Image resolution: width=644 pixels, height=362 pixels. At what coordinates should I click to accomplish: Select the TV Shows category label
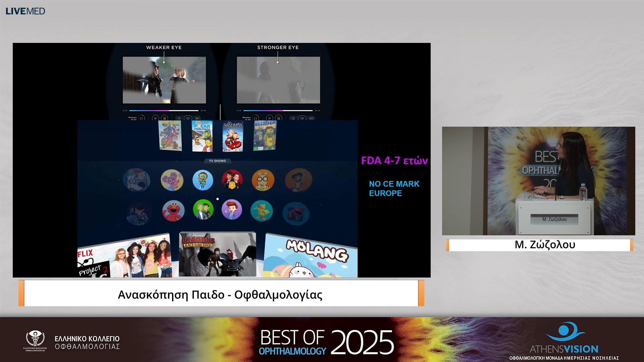pos(217,161)
